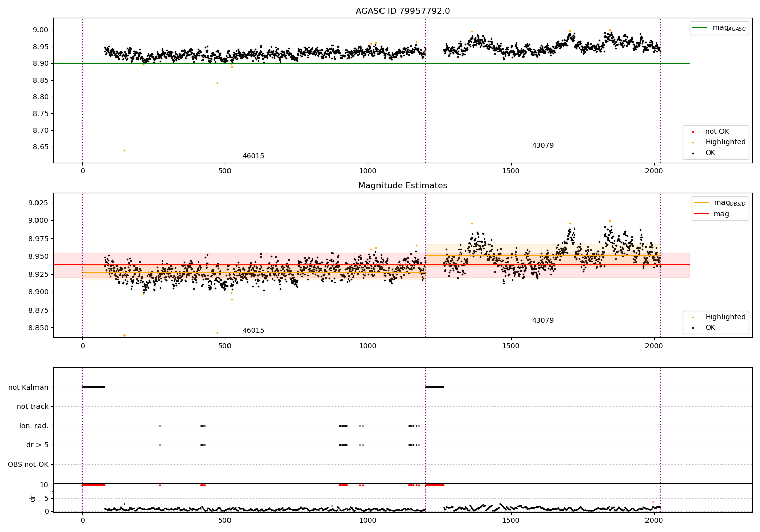Click the "8.850" y-axis tick label

[x=37, y=328]
